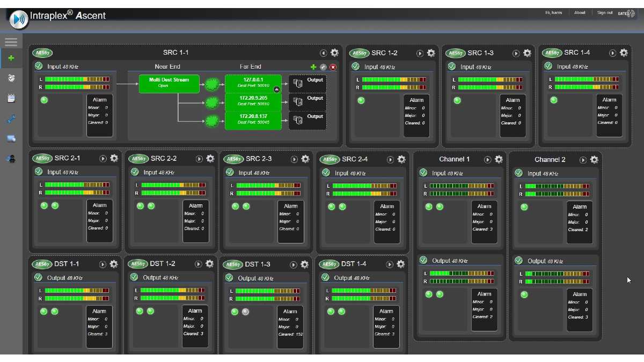Toggle the SRC 1-1 Input check indicator
The image size is (644, 362).
[x=39, y=66]
